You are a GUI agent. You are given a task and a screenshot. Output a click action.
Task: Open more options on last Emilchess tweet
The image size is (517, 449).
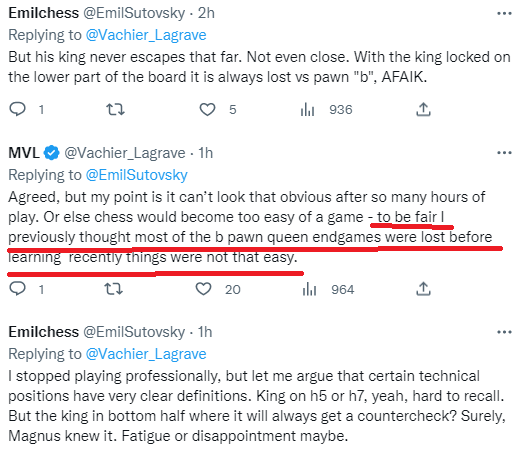504,332
